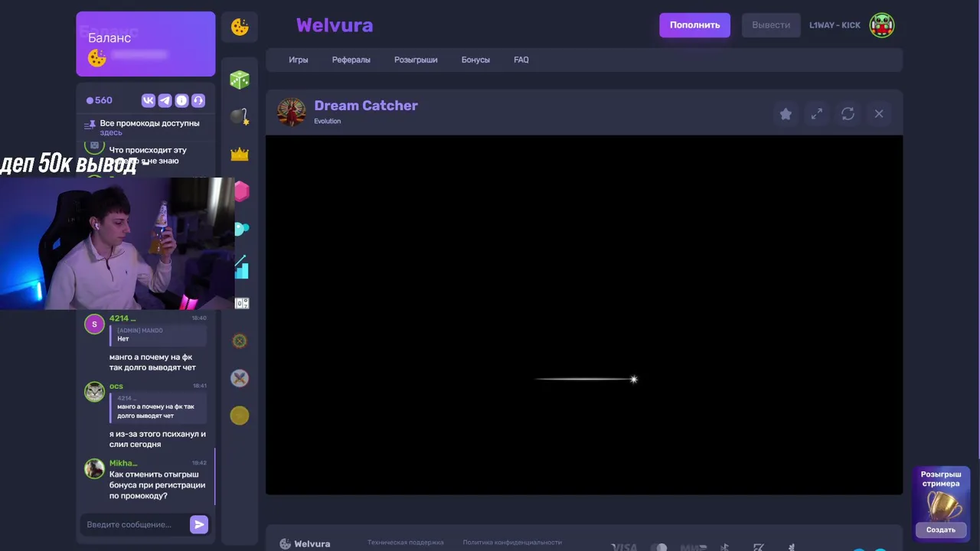Click the Welvura logo in the header
Viewport: 980px width, 551px height.
(335, 25)
